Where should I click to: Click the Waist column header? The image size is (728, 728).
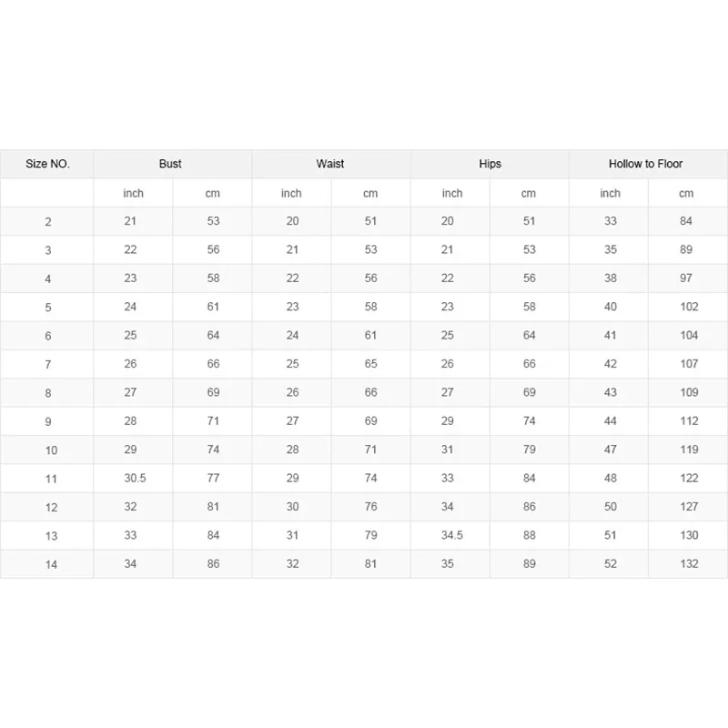(330, 164)
